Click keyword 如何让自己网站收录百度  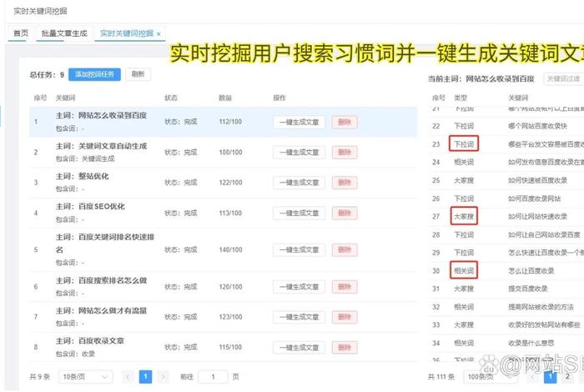(544, 235)
